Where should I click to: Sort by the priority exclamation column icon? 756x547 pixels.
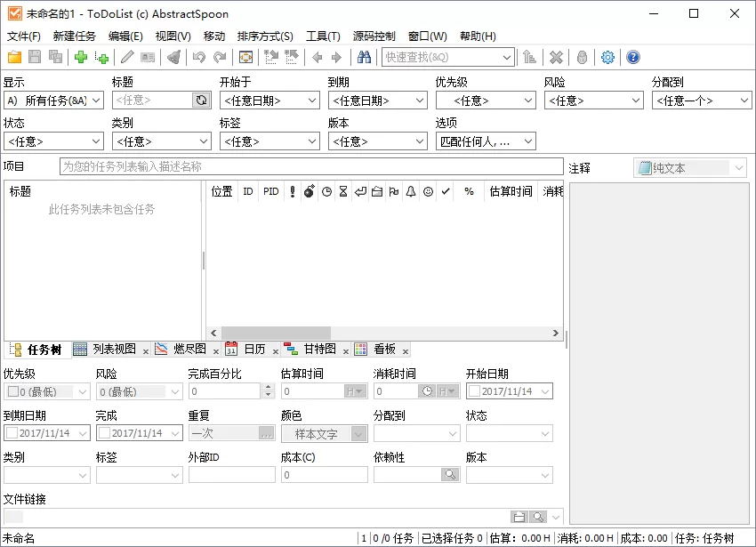click(293, 191)
